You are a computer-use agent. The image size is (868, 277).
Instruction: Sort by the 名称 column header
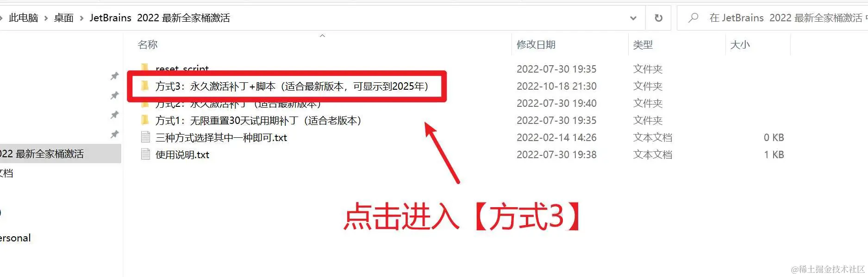click(x=148, y=44)
